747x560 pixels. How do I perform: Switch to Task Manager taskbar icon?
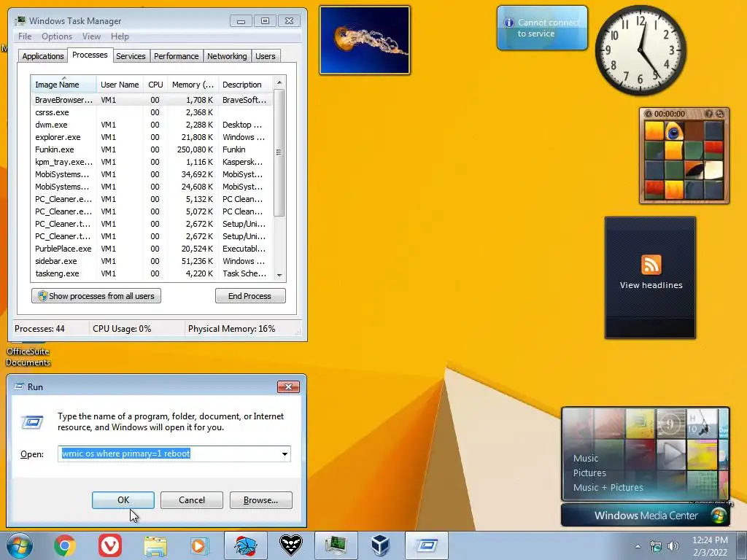click(x=336, y=545)
